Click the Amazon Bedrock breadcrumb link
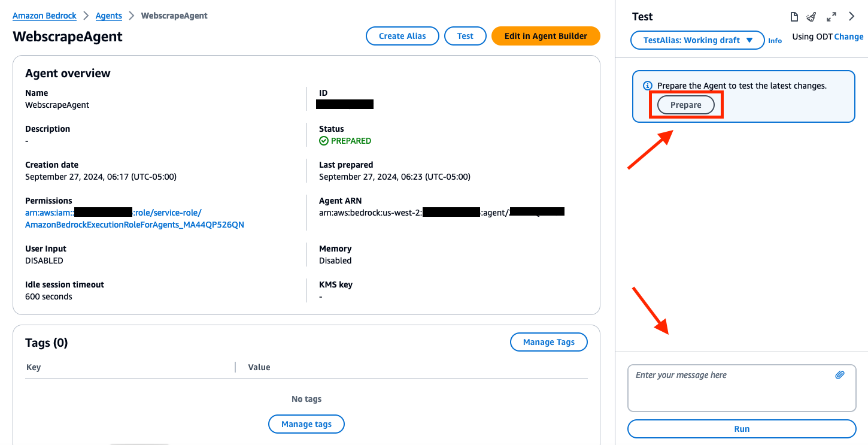This screenshot has height=445, width=868. (x=45, y=16)
